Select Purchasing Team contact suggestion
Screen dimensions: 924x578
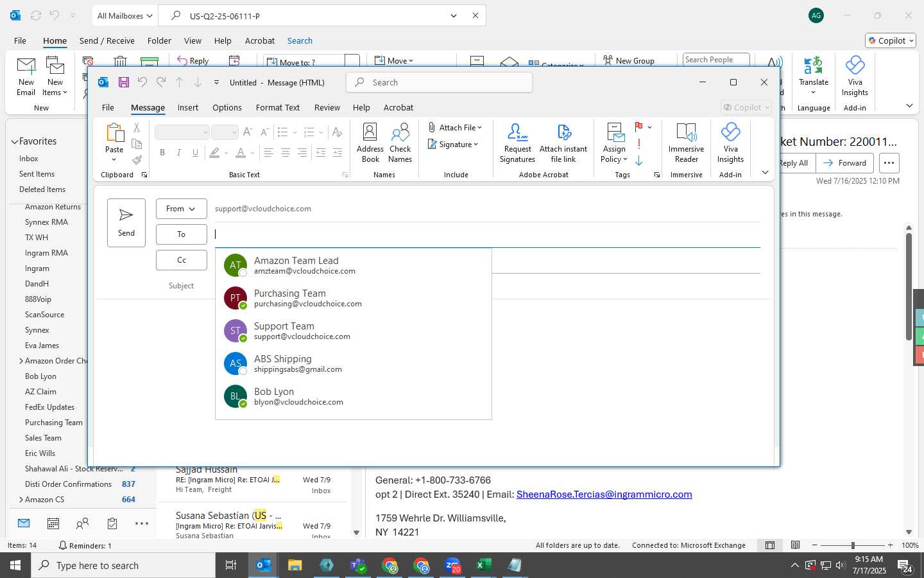click(353, 298)
